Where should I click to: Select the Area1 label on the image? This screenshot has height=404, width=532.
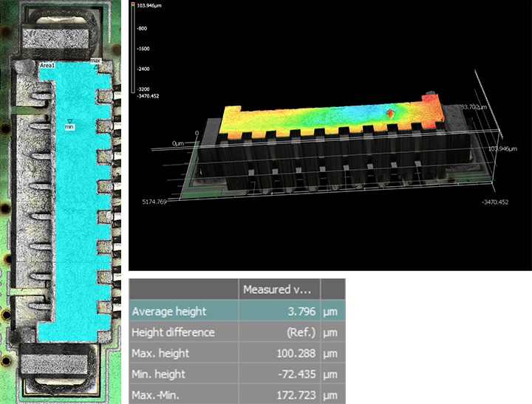[x=48, y=65]
